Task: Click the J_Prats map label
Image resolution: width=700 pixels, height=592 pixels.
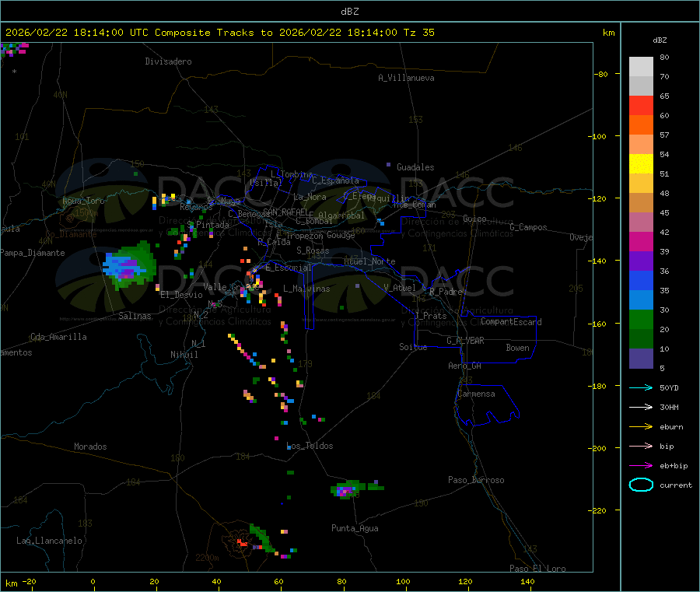Action: coord(430,316)
